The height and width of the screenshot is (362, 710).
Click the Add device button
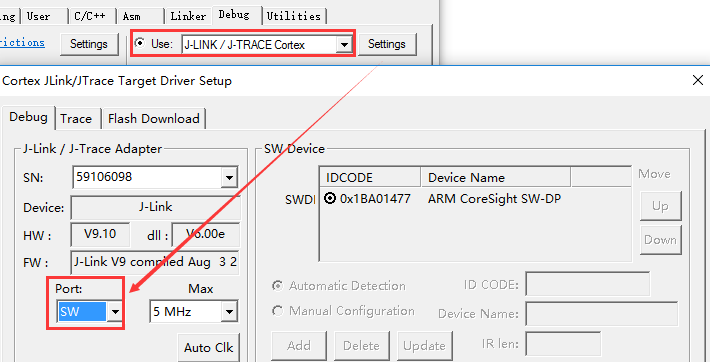[299, 346]
